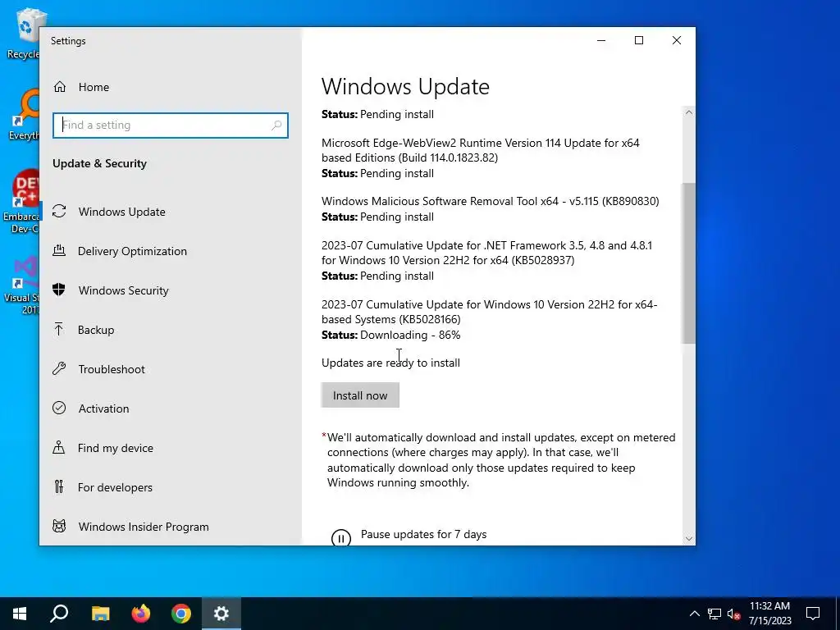The width and height of the screenshot is (840, 630).
Task: Click the scrollbar up arrow
Action: [x=689, y=112]
